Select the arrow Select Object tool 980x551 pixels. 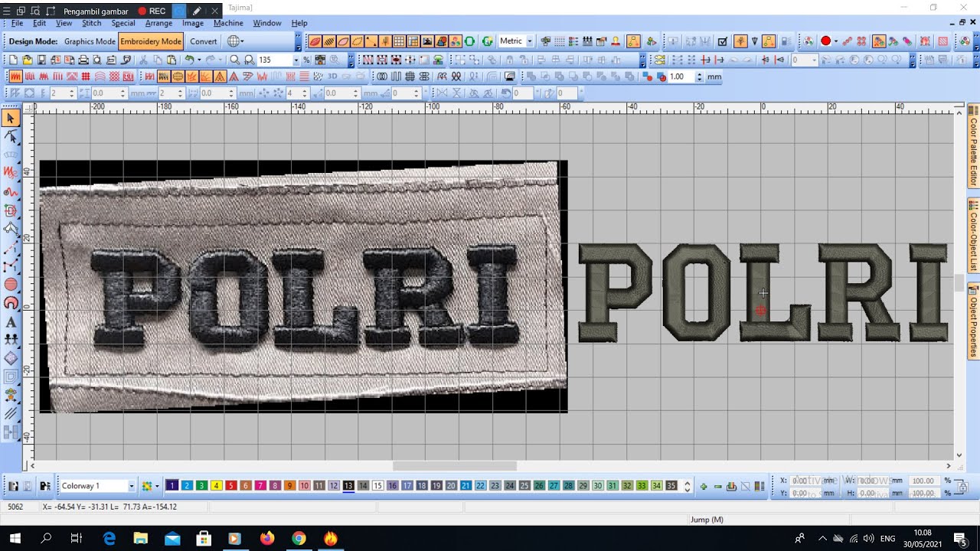click(11, 118)
